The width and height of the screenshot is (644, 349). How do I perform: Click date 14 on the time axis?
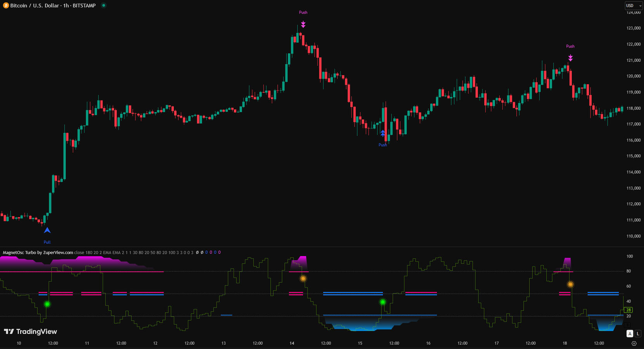pos(292,343)
